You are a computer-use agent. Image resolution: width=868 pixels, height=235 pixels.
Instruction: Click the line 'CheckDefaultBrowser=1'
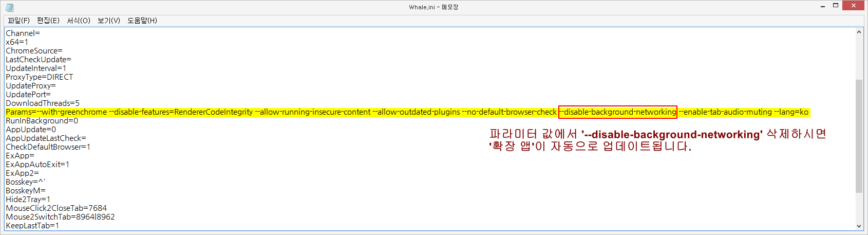(x=48, y=147)
